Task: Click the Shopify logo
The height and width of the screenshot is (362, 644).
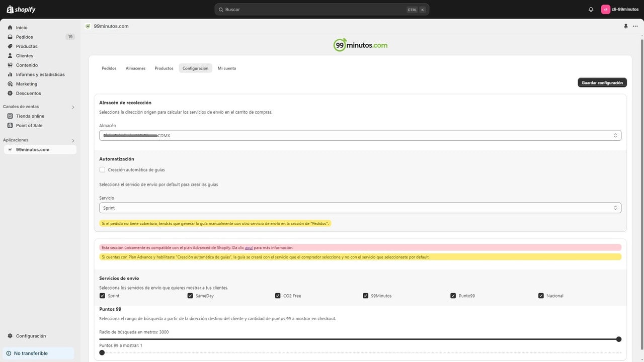Action: [21, 10]
